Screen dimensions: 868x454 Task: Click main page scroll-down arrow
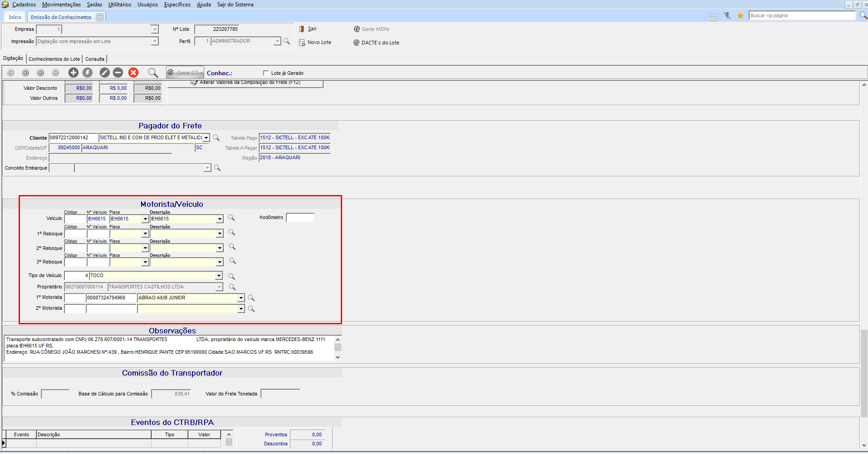[x=864, y=445]
